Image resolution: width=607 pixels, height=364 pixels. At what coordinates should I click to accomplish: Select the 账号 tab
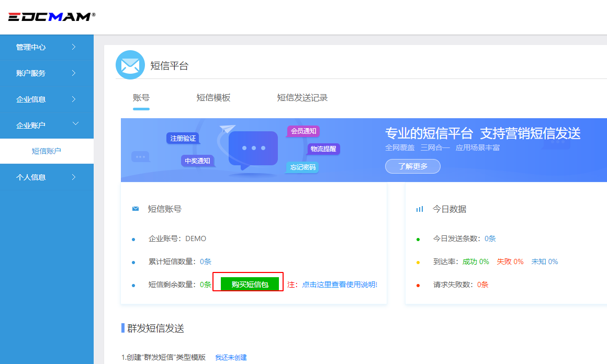141,98
